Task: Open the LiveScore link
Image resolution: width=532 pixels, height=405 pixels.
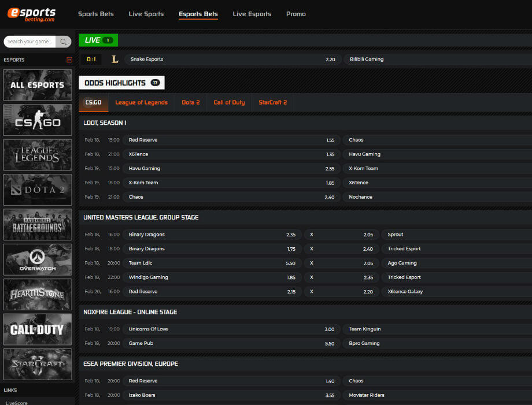Action: pyautogui.click(x=16, y=402)
